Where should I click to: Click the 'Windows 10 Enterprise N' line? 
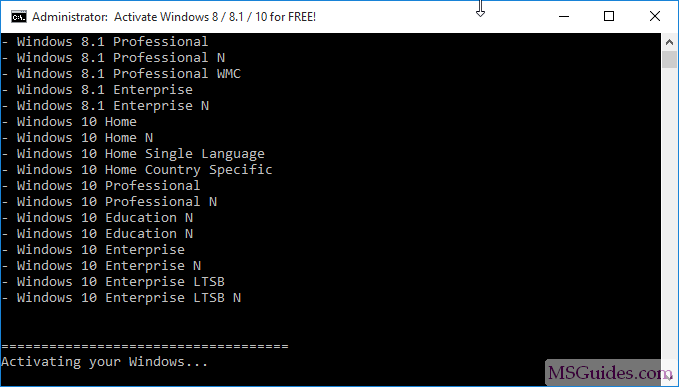click(101, 266)
